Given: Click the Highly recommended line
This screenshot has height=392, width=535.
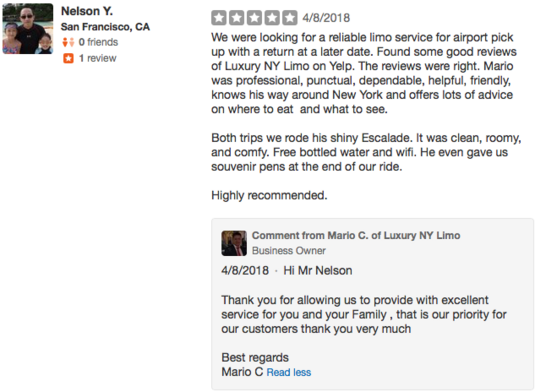Looking at the screenshot, I should [x=269, y=195].
